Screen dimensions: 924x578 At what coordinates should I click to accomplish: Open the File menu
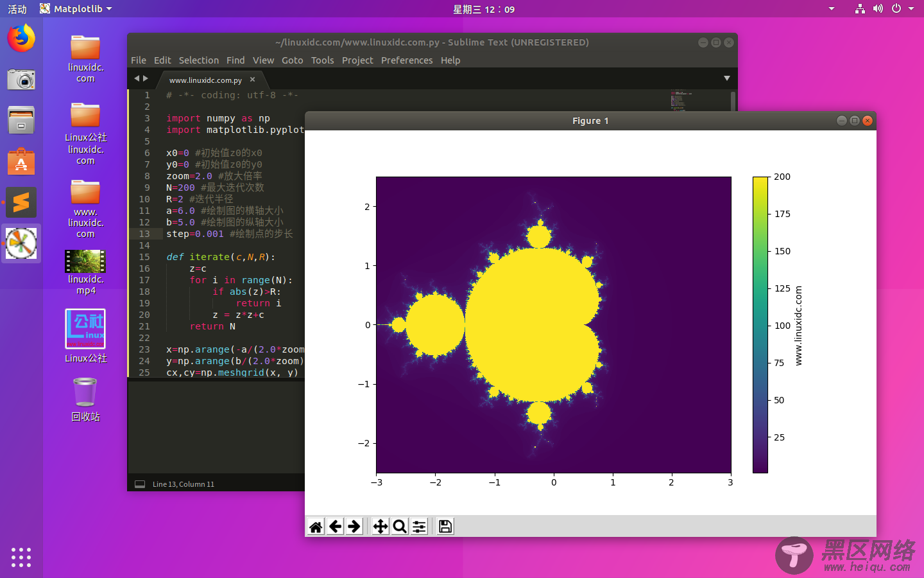tap(139, 60)
